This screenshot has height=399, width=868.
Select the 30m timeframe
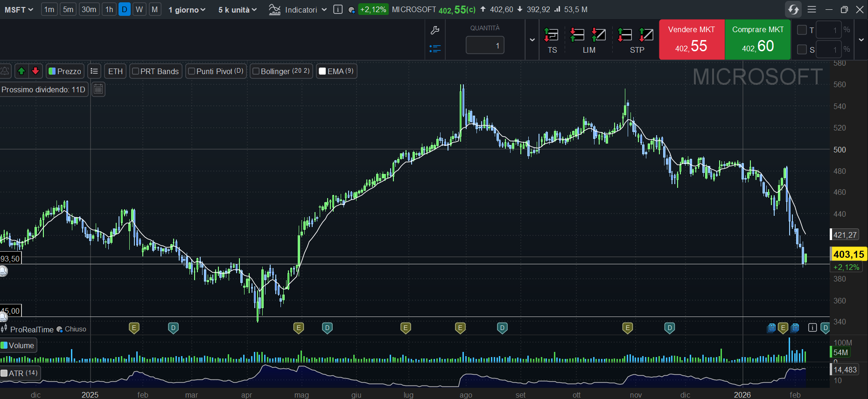89,9
